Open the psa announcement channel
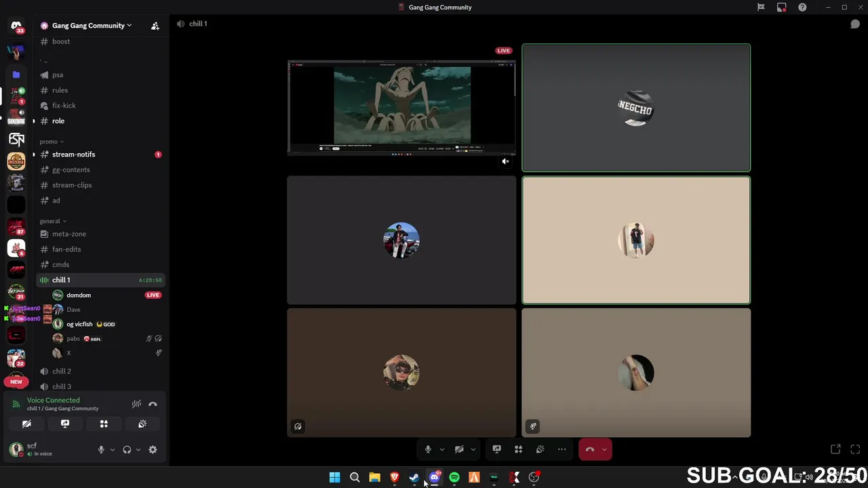 click(100, 75)
